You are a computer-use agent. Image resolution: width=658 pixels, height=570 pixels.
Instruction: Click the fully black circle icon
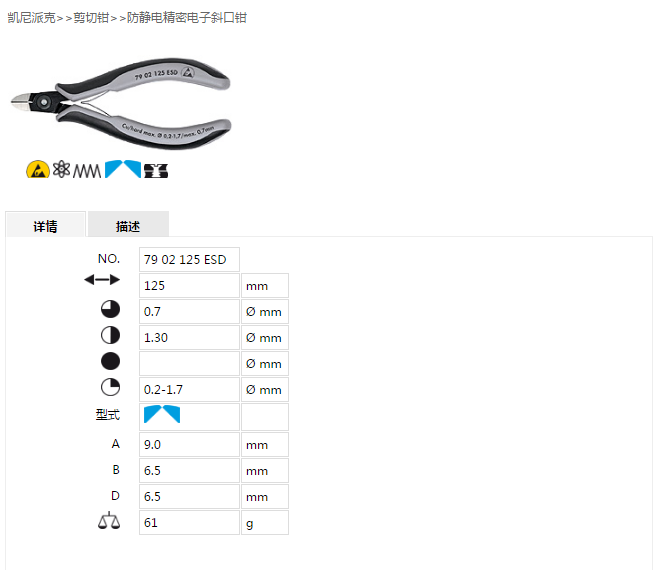point(110,361)
